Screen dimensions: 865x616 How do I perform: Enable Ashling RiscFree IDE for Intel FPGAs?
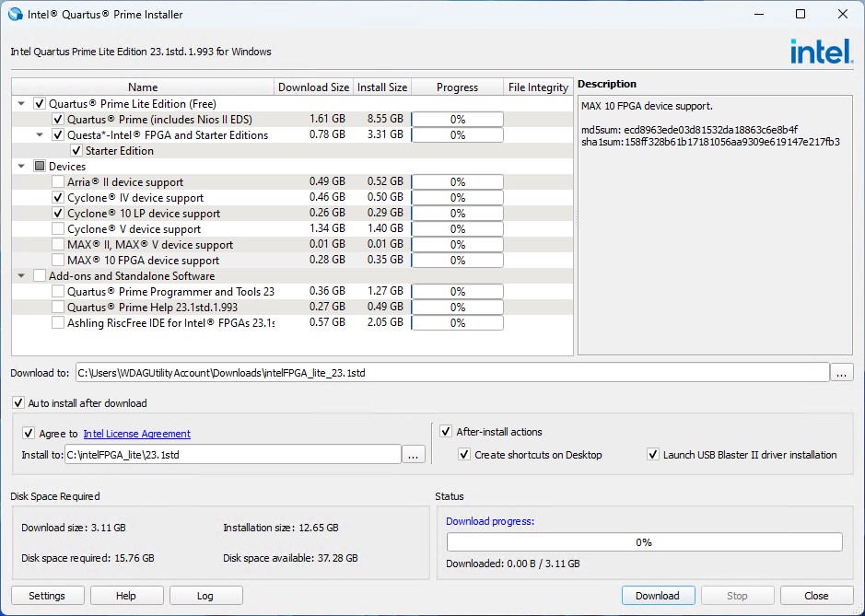tap(58, 322)
